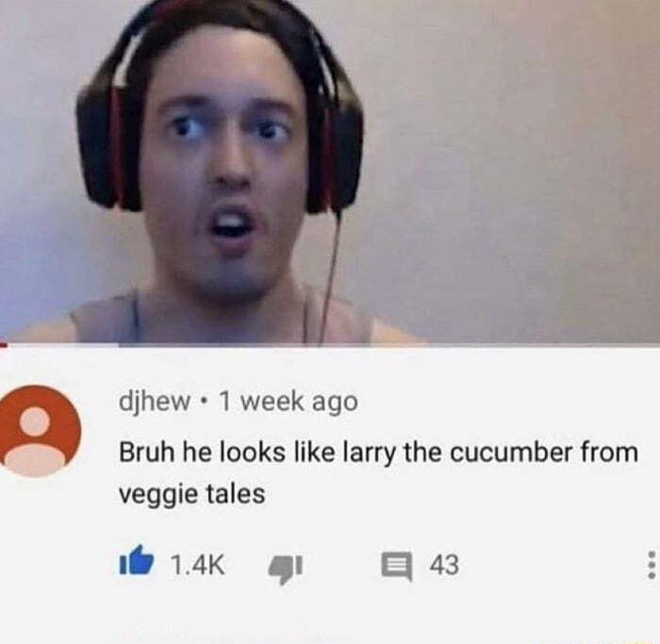The image size is (660, 644).
Task: Dislike the comment using the thumbs-down icon
Action: coord(286,570)
